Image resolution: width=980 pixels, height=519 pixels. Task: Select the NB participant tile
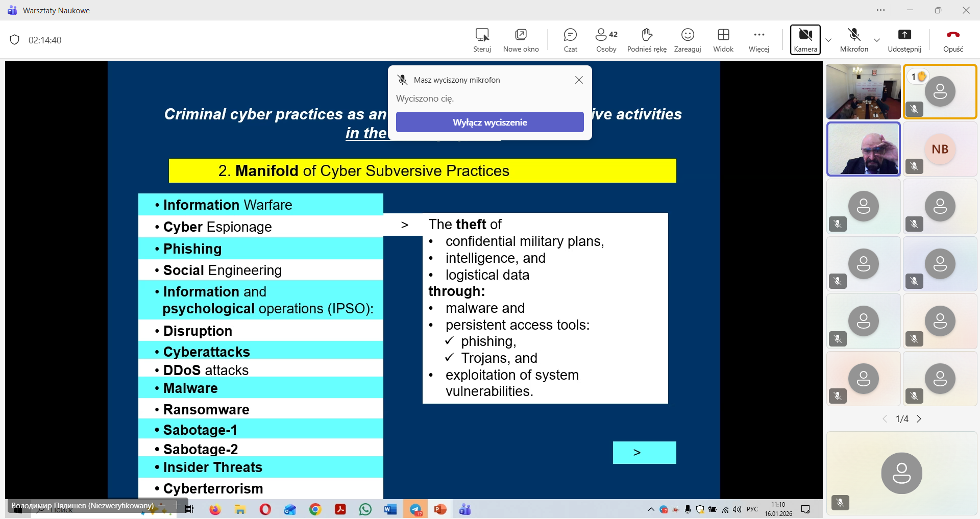[940, 150]
